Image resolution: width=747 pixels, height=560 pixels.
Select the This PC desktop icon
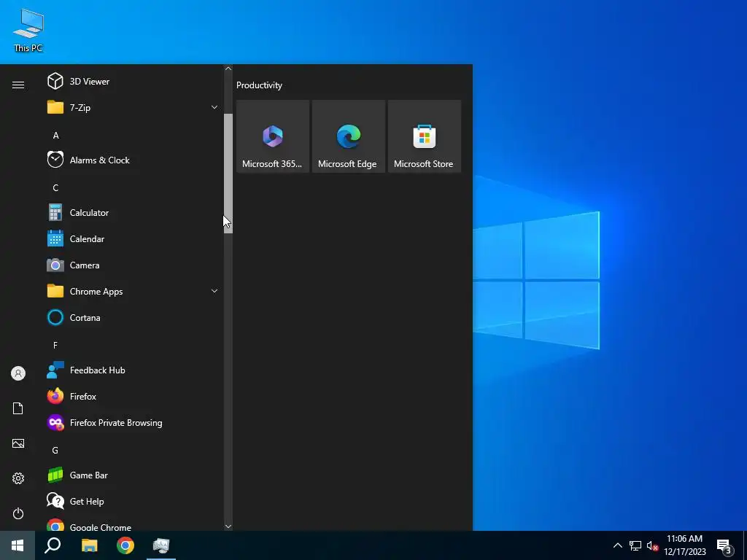(x=28, y=30)
